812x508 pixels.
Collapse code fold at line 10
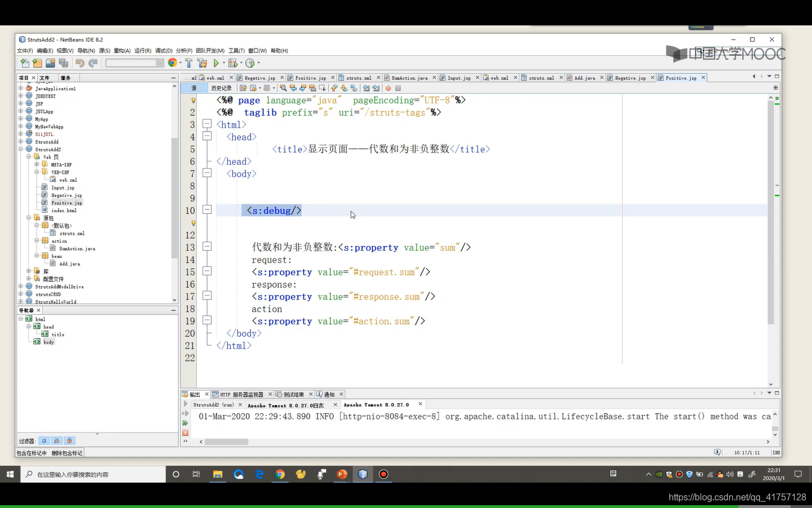207,210
